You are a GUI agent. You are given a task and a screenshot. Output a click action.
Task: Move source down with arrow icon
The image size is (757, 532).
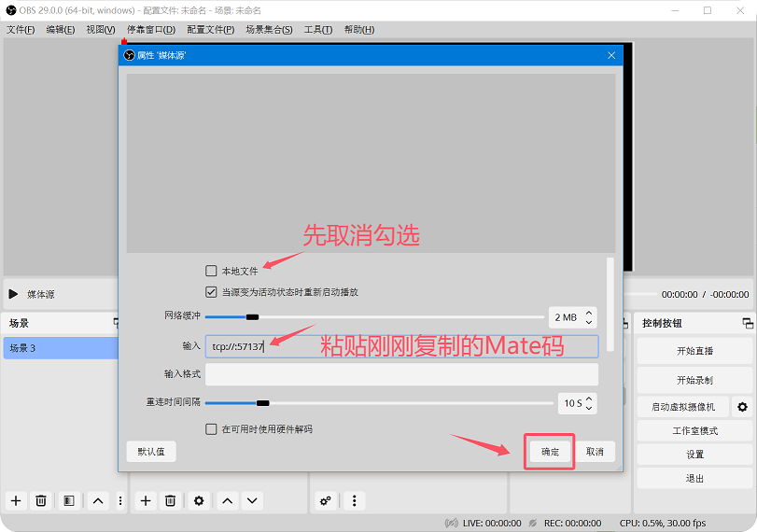253,500
